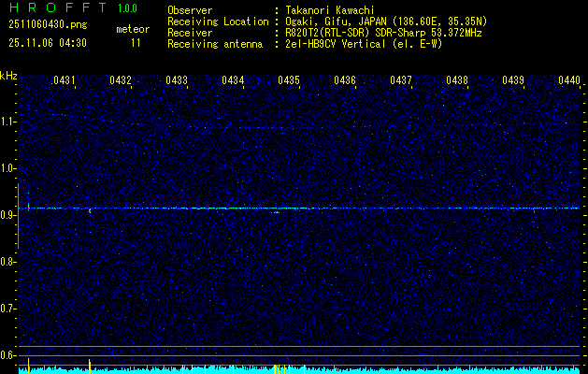Image resolution: width=588 pixels, height=374 pixels.
Task: Select the 0.7 frequency axis label
Action: click(x=8, y=309)
